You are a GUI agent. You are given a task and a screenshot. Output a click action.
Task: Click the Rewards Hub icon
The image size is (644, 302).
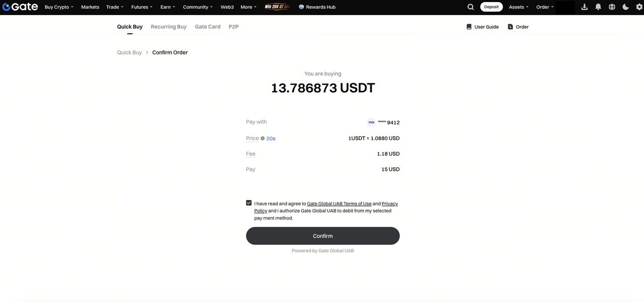(x=301, y=7)
